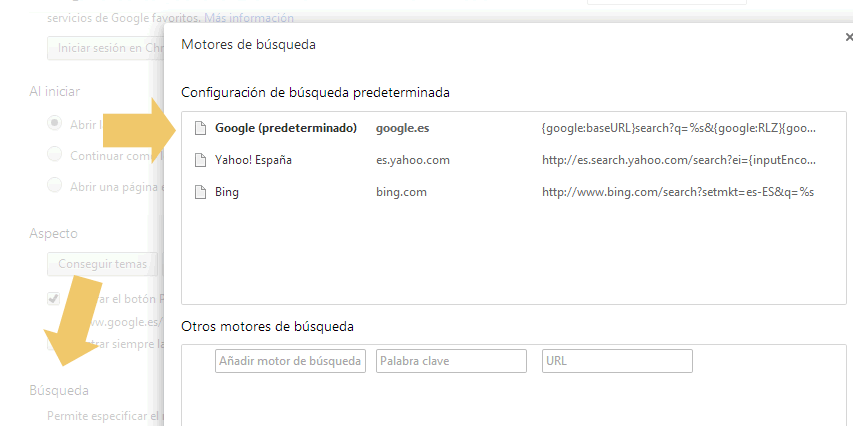853x426 pixels.
Task: Focus the Palabra clave input field
Action: coord(451,361)
